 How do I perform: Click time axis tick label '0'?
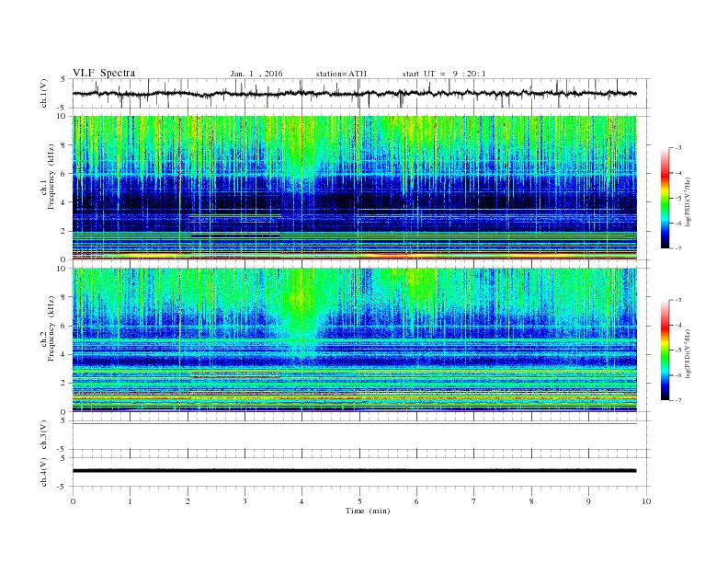(73, 501)
